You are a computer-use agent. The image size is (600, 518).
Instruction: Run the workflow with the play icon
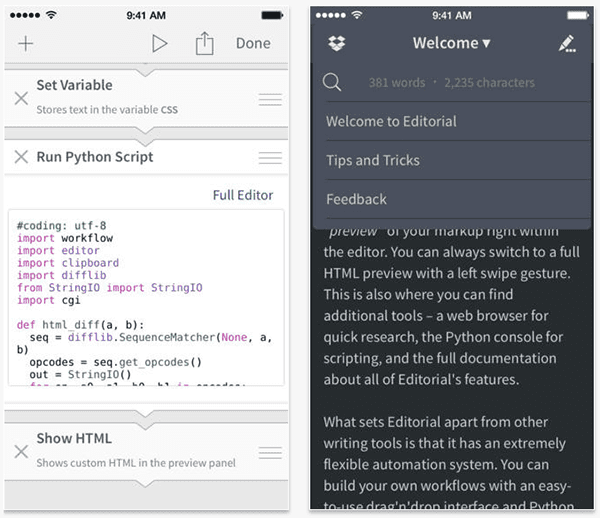pos(159,43)
